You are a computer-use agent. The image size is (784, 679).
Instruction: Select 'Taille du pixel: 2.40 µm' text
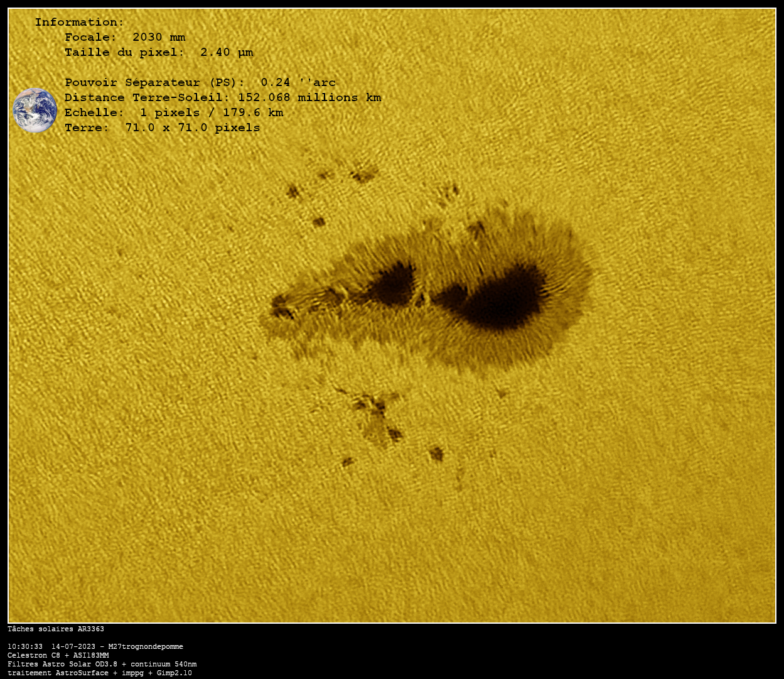(x=159, y=52)
